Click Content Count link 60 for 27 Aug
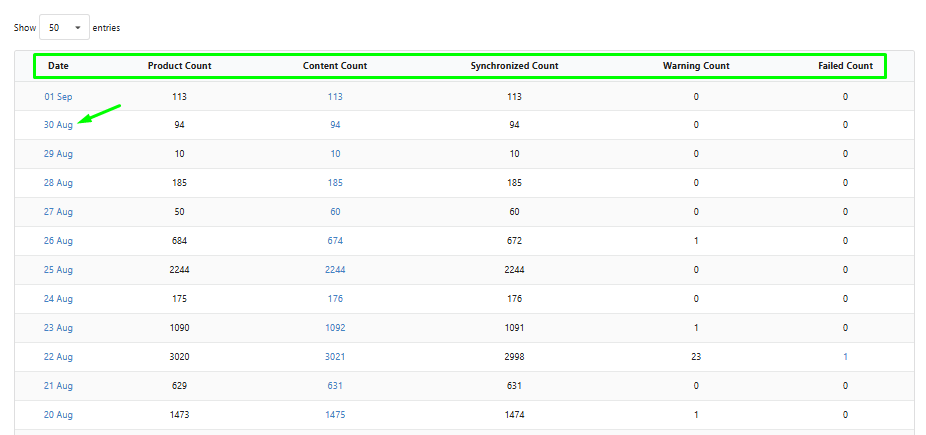The width and height of the screenshot is (926, 435). pyautogui.click(x=335, y=212)
